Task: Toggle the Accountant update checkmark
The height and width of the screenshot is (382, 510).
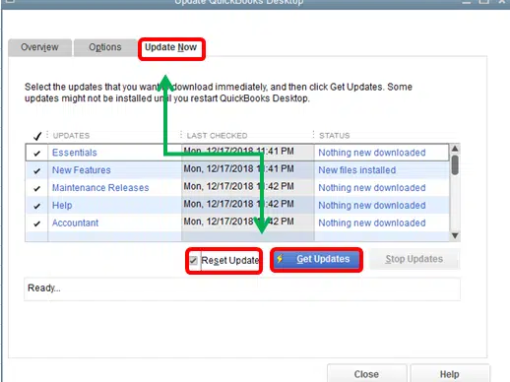Action: pos(37,223)
